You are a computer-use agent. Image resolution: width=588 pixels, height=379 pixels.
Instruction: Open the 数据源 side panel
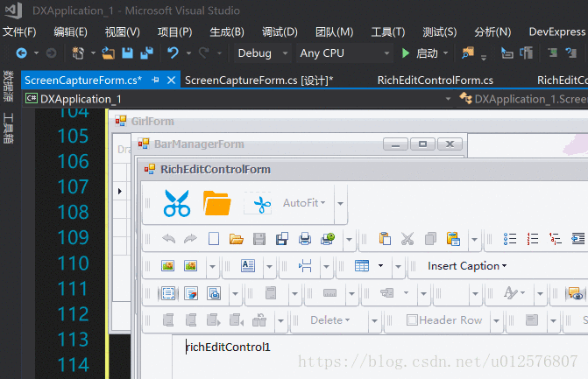8,86
